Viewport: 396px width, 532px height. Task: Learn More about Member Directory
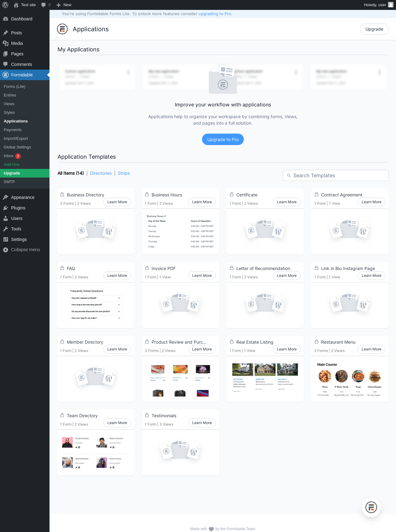pyautogui.click(x=117, y=349)
